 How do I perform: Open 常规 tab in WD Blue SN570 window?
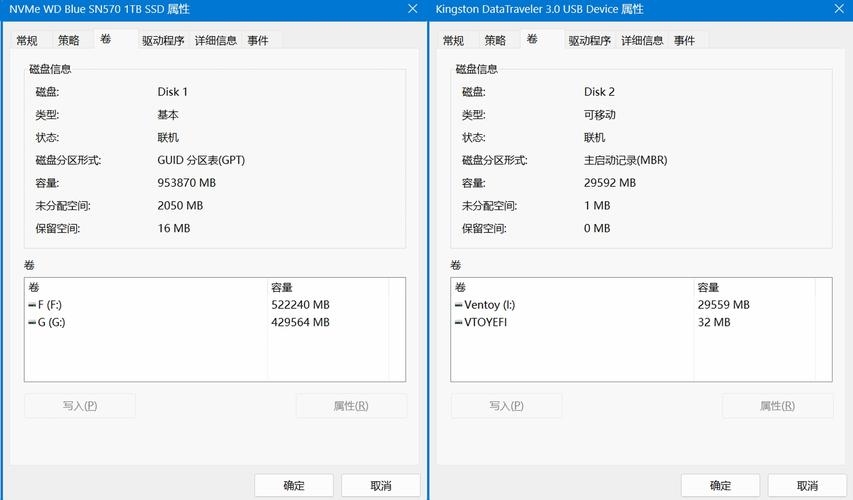pos(27,40)
